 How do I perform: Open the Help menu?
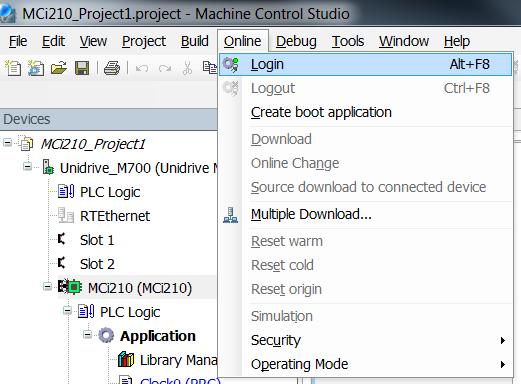457,41
